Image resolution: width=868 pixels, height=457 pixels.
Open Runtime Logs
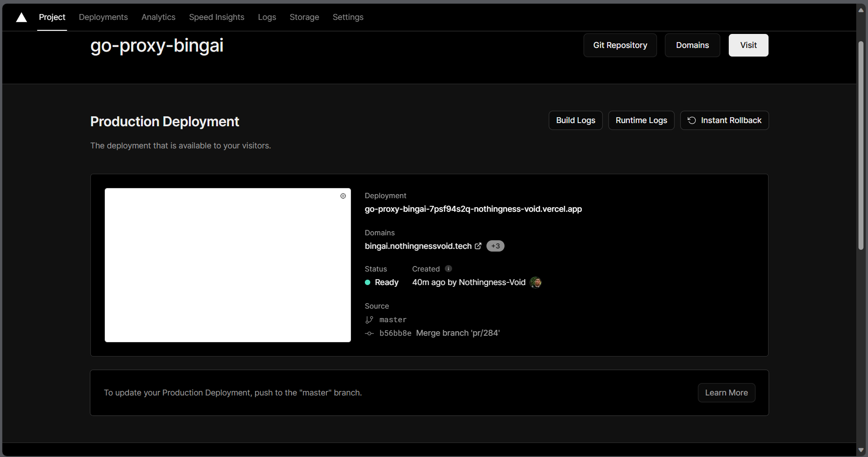pyautogui.click(x=642, y=120)
